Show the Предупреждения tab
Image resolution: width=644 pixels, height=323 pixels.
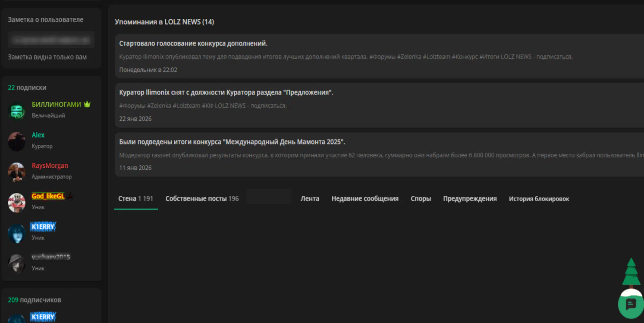pyautogui.click(x=470, y=199)
